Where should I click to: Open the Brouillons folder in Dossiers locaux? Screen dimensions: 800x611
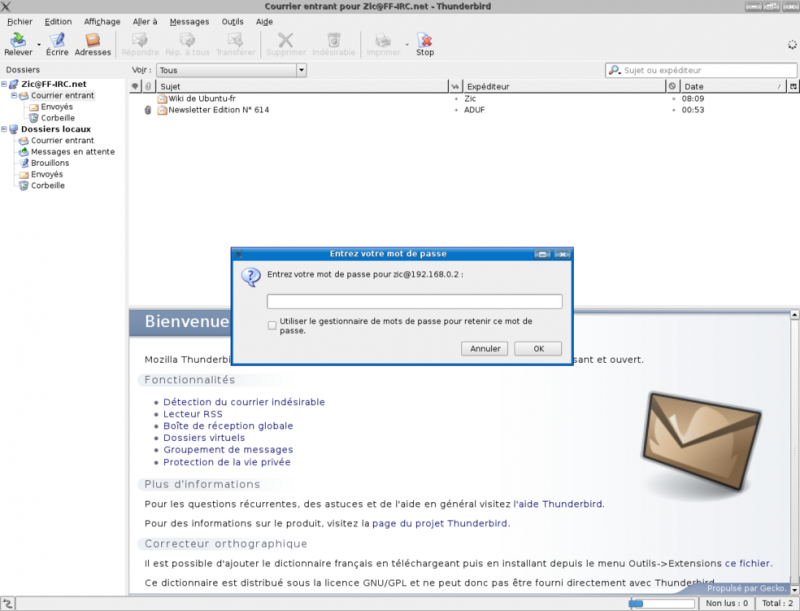pyautogui.click(x=50, y=163)
